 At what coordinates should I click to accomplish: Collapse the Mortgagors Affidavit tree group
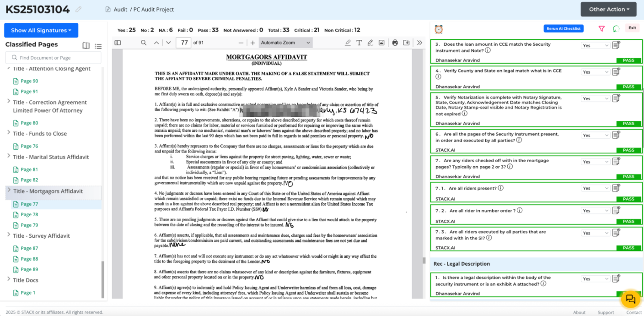pyautogui.click(x=9, y=190)
